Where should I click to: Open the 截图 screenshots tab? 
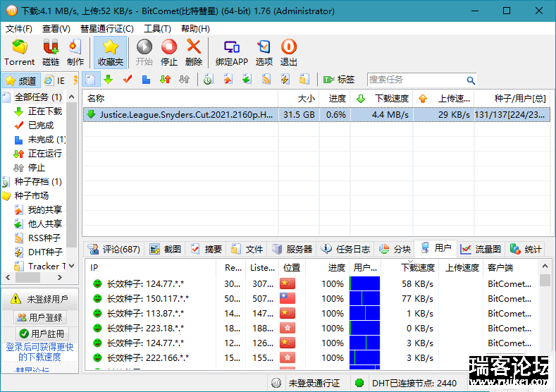click(166, 250)
